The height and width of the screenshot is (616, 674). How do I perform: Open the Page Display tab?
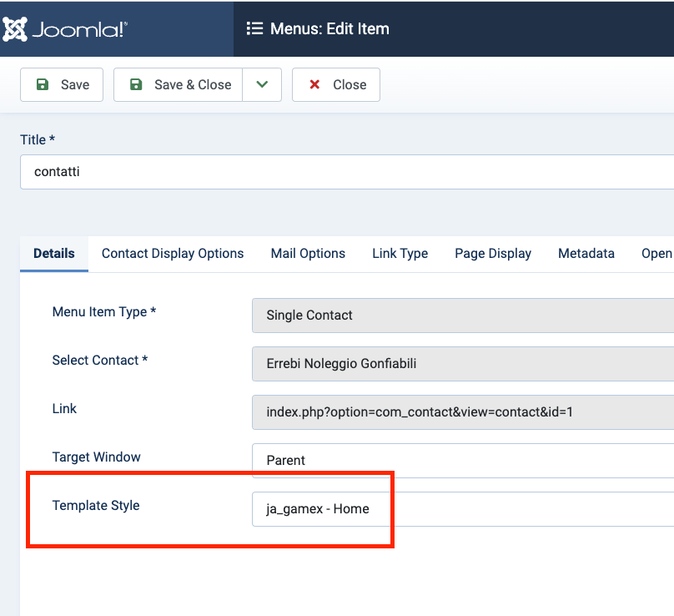[x=493, y=253]
